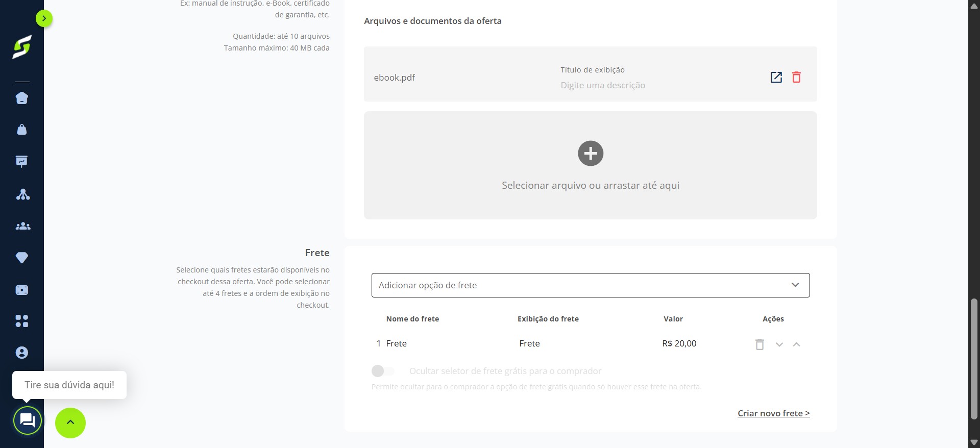This screenshot has width=980, height=448.
Task: Open the support chat bubble icon
Action: [x=28, y=420]
